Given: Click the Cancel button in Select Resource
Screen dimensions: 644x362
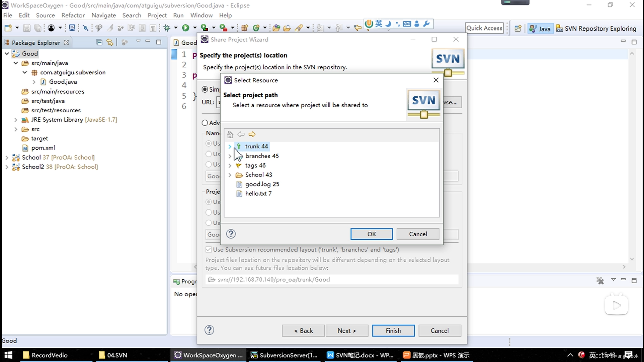Looking at the screenshot, I should (x=418, y=234).
